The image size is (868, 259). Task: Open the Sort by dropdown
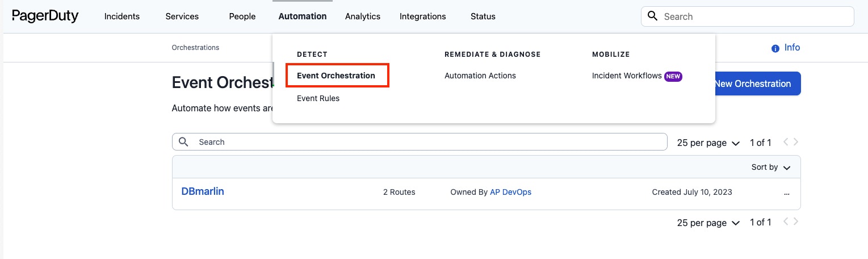coord(771,167)
